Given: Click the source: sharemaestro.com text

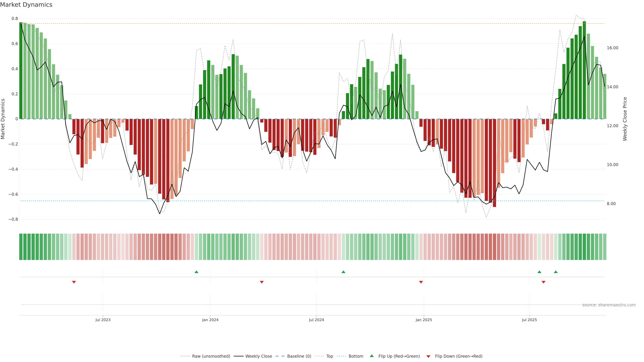Looking at the screenshot, I should 609,305.
